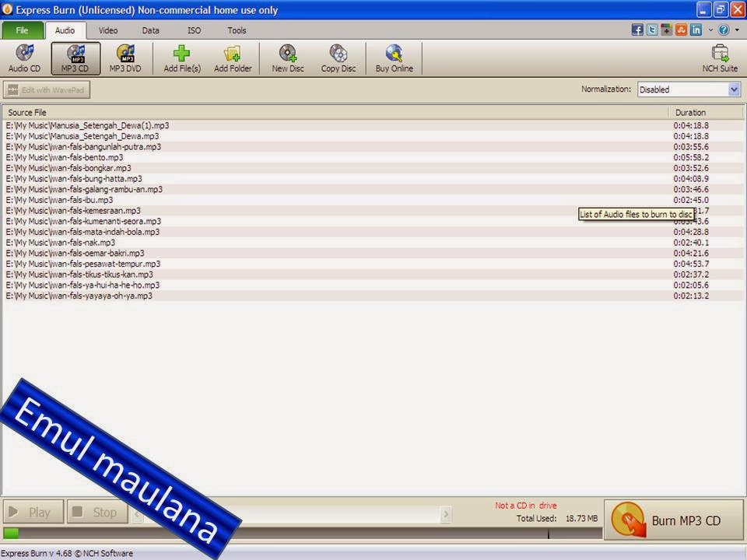Expand the help menu arrow

pyautogui.click(x=738, y=30)
